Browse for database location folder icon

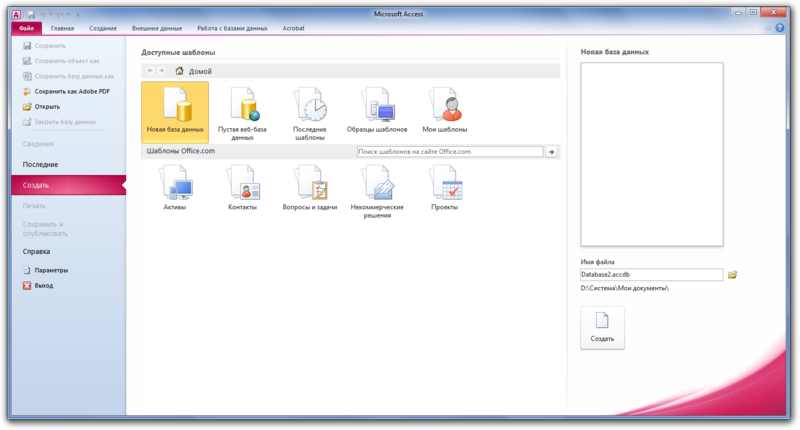(732, 275)
